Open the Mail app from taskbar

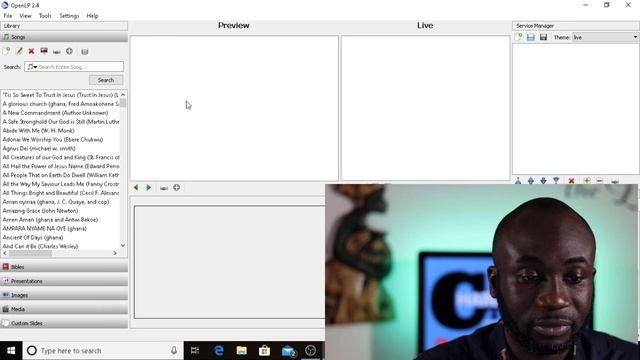[x=288, y=351]
